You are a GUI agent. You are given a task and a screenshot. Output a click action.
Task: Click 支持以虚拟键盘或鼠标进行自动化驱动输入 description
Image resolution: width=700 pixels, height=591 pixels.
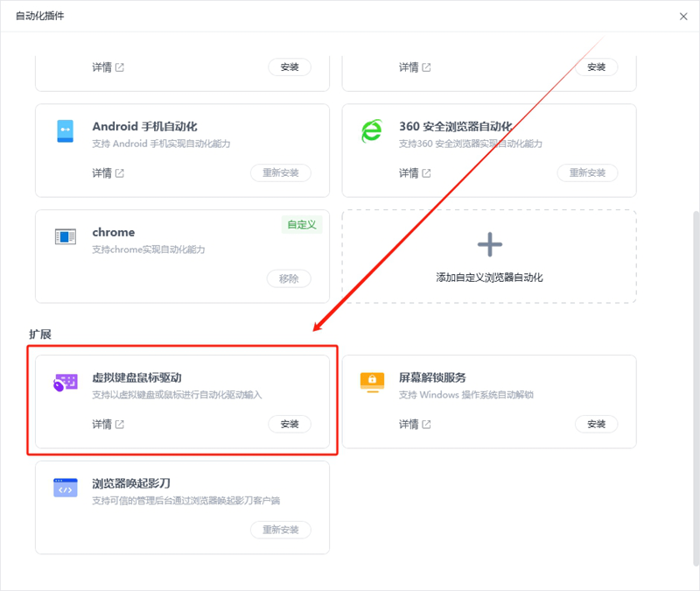[x=178, y=395]
